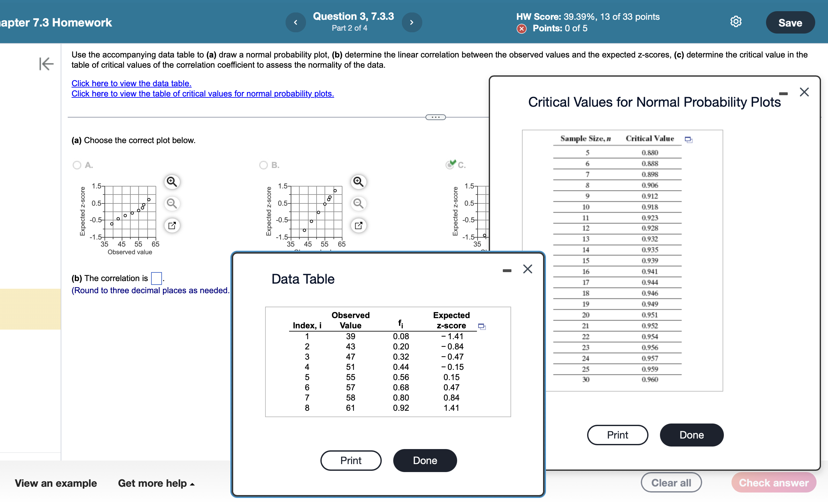Click the copy icon beside Critical Value header
828x504 pixels.
click(x=688, y=139)
